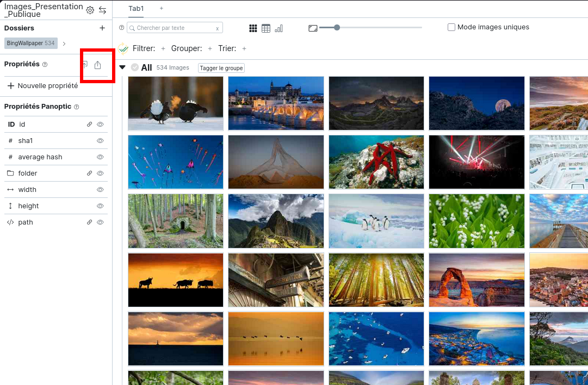Viewport: 588px width, 385px height.
Task: Click the link icon on path row
Action: pyautogui.click(x=89, y=222)
